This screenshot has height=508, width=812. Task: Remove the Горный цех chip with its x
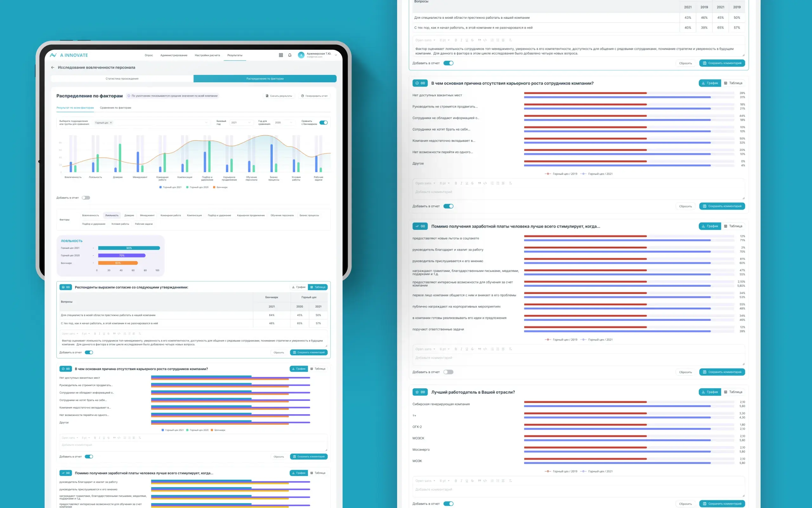[111, 123]
